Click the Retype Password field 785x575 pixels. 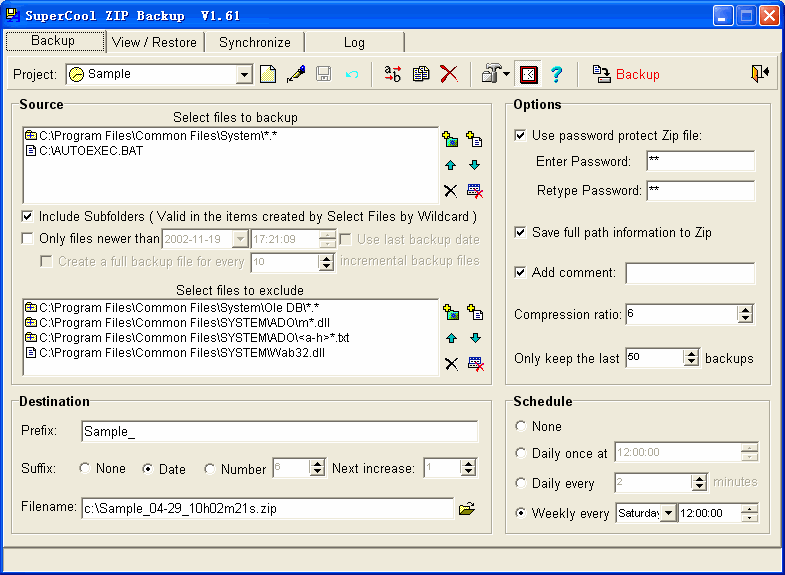[701, 191]
